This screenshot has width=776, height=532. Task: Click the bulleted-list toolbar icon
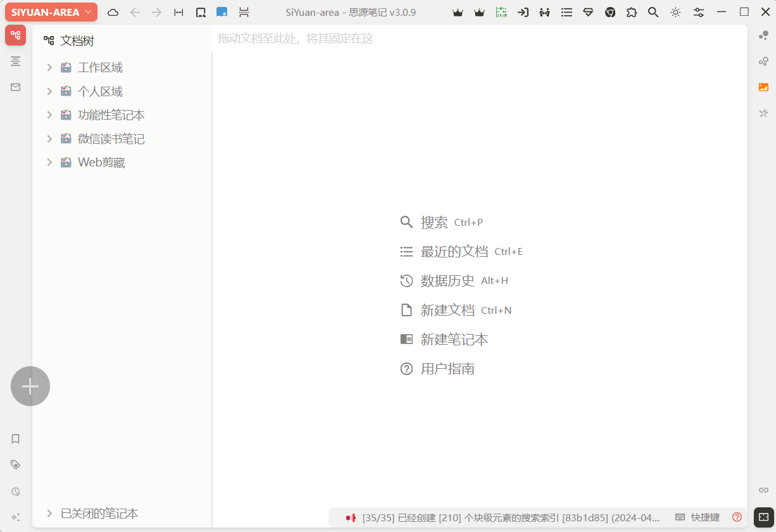point(567,12)
